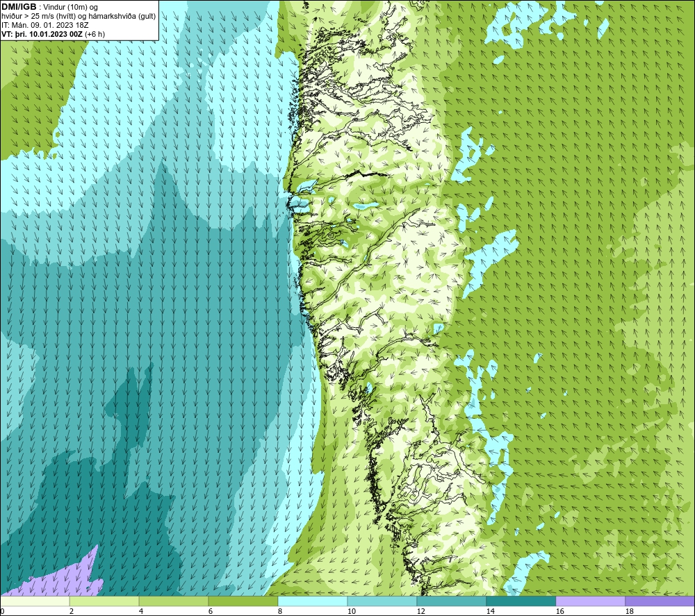Click the legend value '16'

pos(559,611)
